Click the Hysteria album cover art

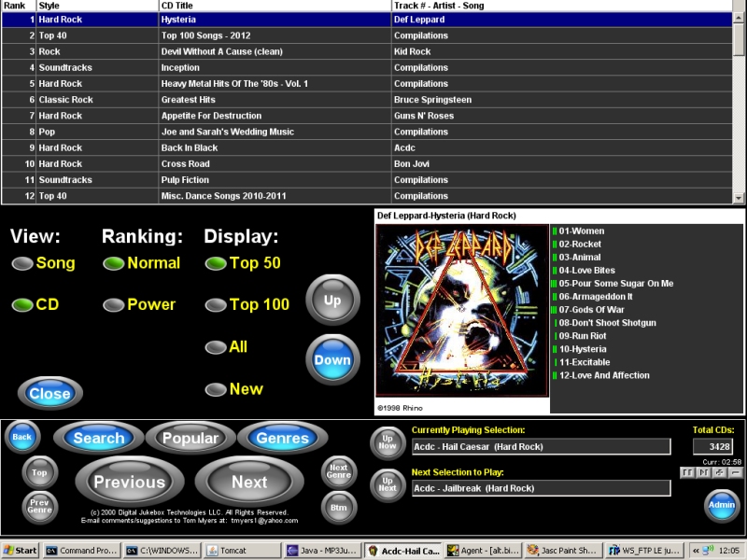[x=462, y=311]
